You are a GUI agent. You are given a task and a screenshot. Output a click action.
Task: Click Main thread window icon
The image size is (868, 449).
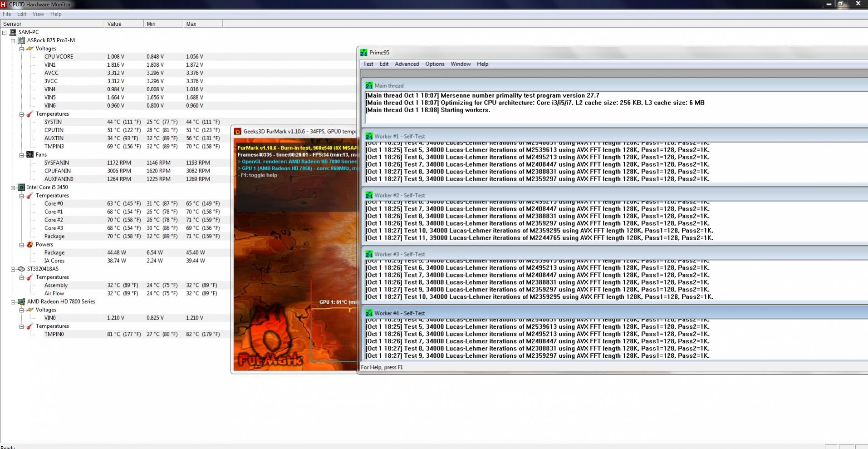pyautogui.click(x=369, y=85)
